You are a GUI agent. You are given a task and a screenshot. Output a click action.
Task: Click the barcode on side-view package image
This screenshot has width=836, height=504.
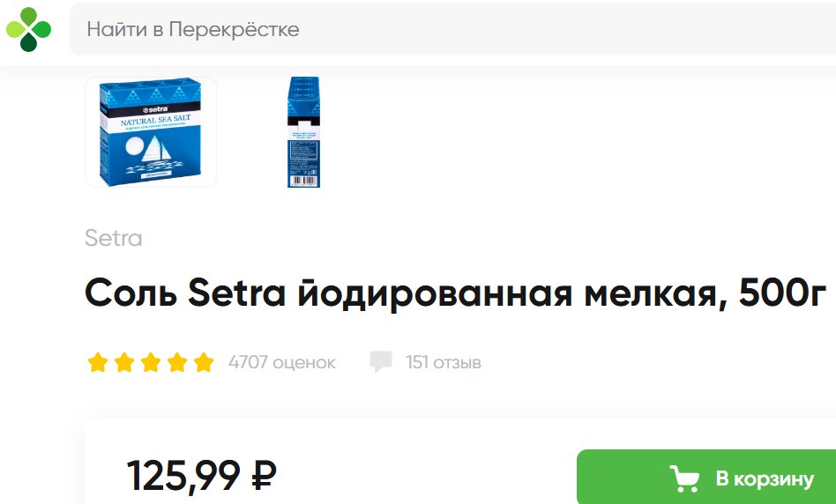[304, 182]
